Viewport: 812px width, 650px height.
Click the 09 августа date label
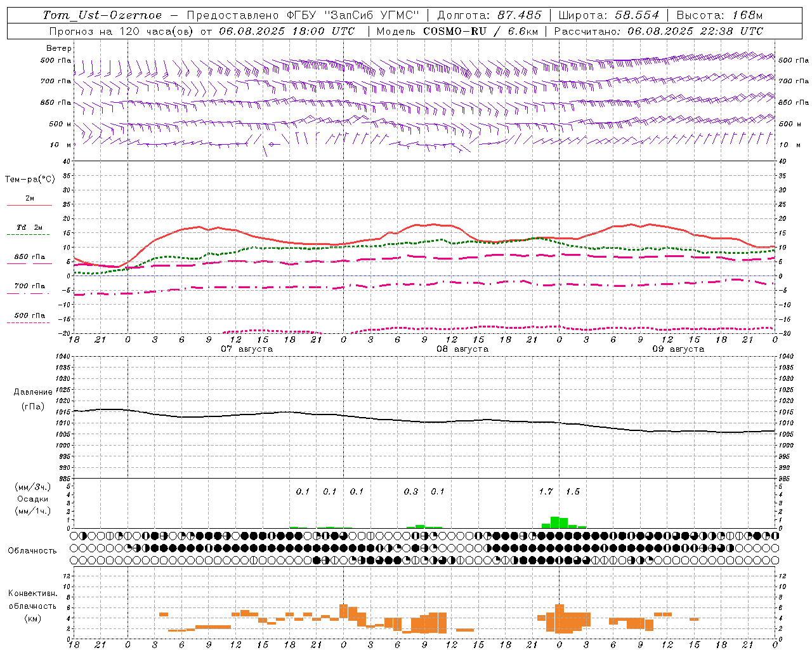point(678,349)
